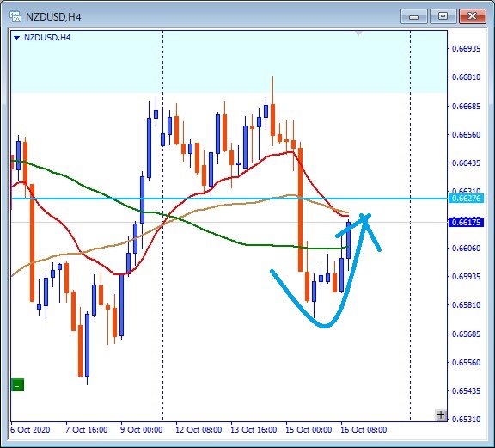Click the 0.65560 price scale label
Viewport: 495px width, 448px height.
(x=466, y=362)
